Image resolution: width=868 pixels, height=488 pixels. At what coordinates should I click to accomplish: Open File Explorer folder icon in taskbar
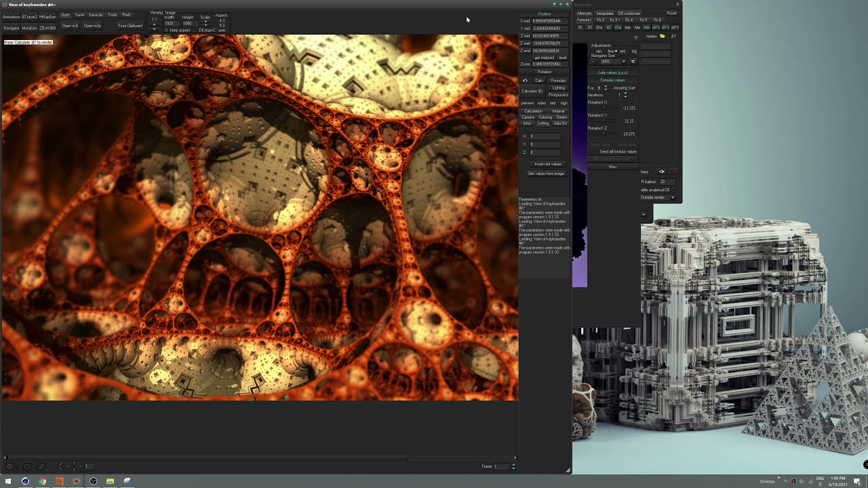110,481
